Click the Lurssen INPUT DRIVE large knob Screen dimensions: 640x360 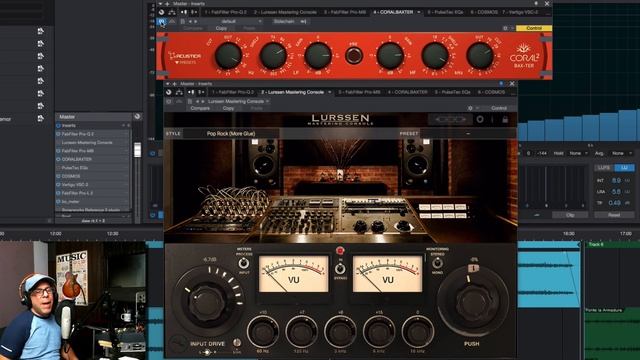click(x=207, y=302)
